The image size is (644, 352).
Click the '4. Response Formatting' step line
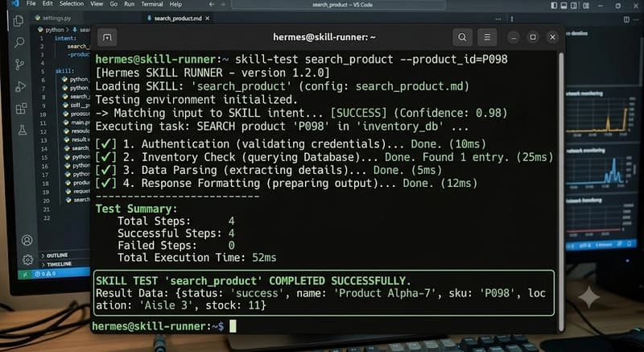pos(287,183)
